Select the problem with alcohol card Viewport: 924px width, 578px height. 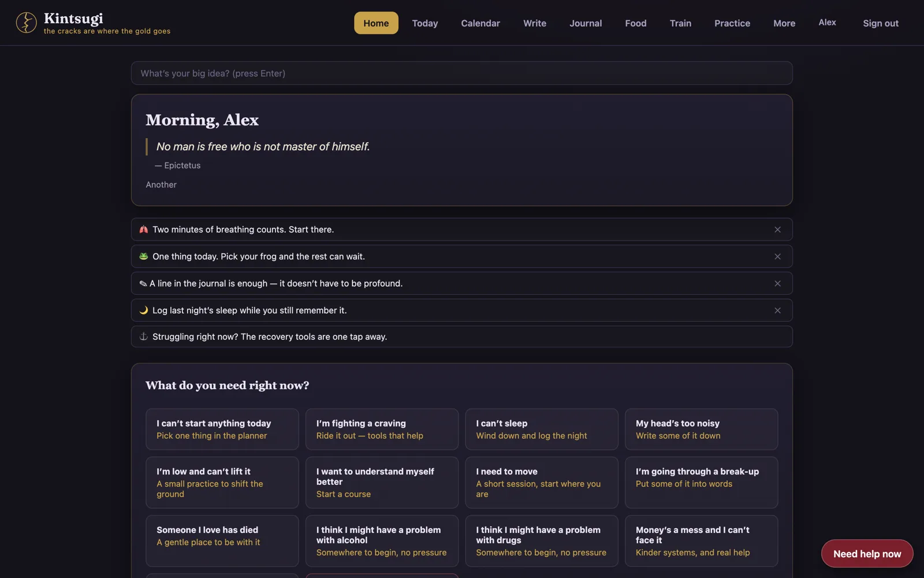(x=382, y=541)
